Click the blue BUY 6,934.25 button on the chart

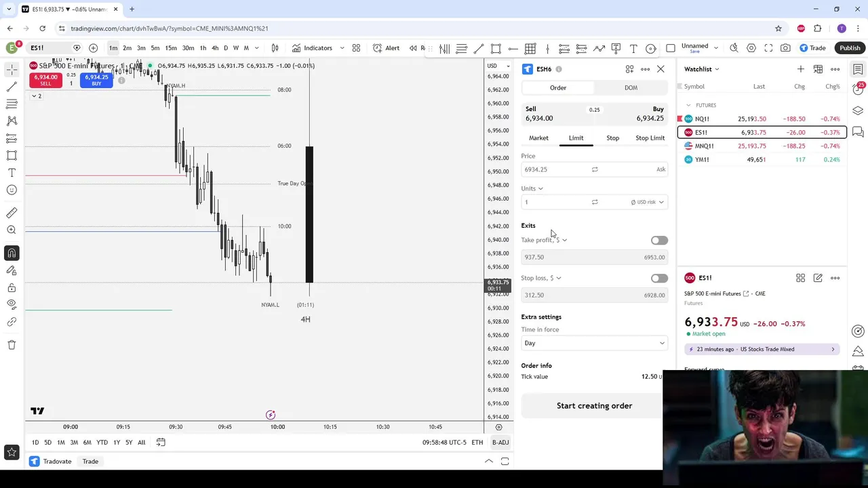point(96,80)
